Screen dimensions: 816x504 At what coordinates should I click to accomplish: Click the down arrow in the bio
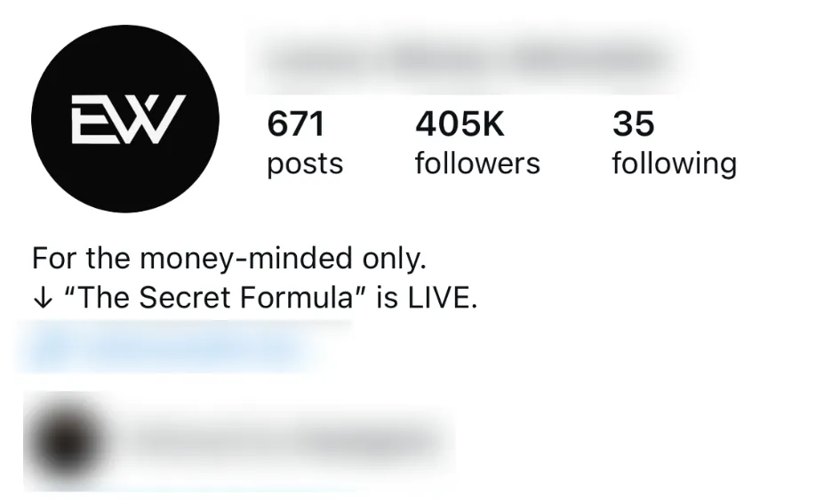pyautogui.click(x=43, y=299)
